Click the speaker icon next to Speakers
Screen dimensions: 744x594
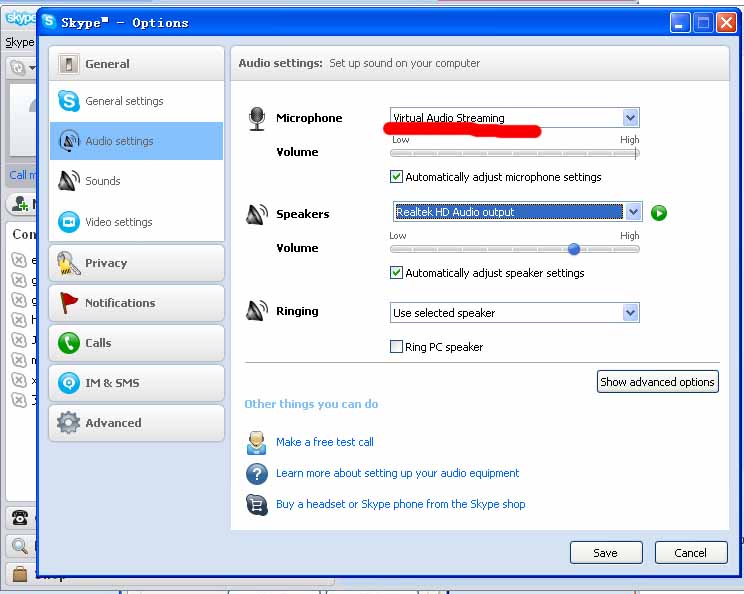point(257,214)
